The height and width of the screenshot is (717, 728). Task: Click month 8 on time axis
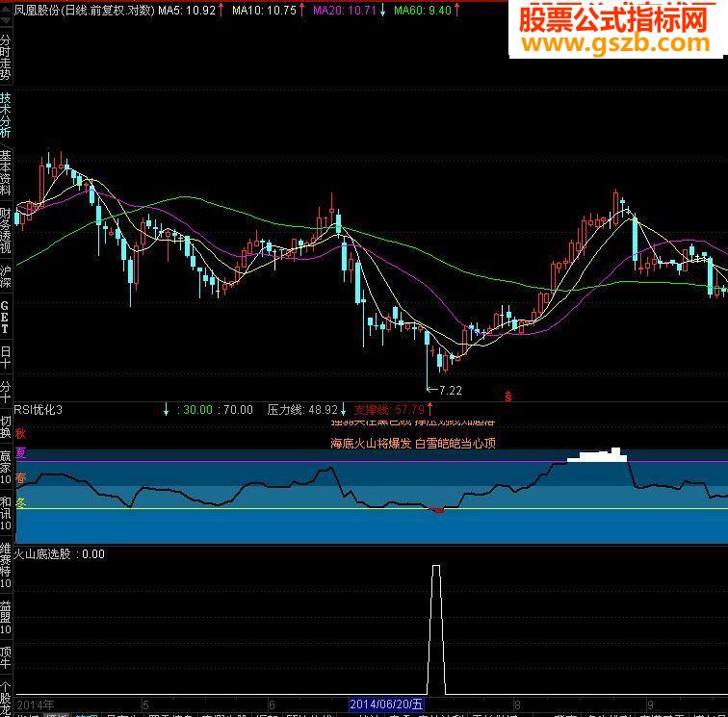[x=517, y=705]
